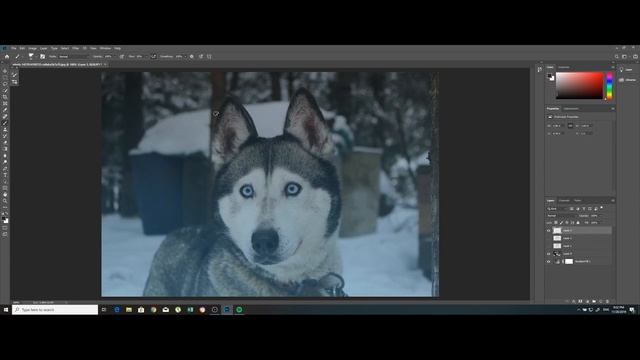Viewport: 640px width, 360px height.
Task: Open layer blend mode Normal dropdown
Action: coord(561,216)
